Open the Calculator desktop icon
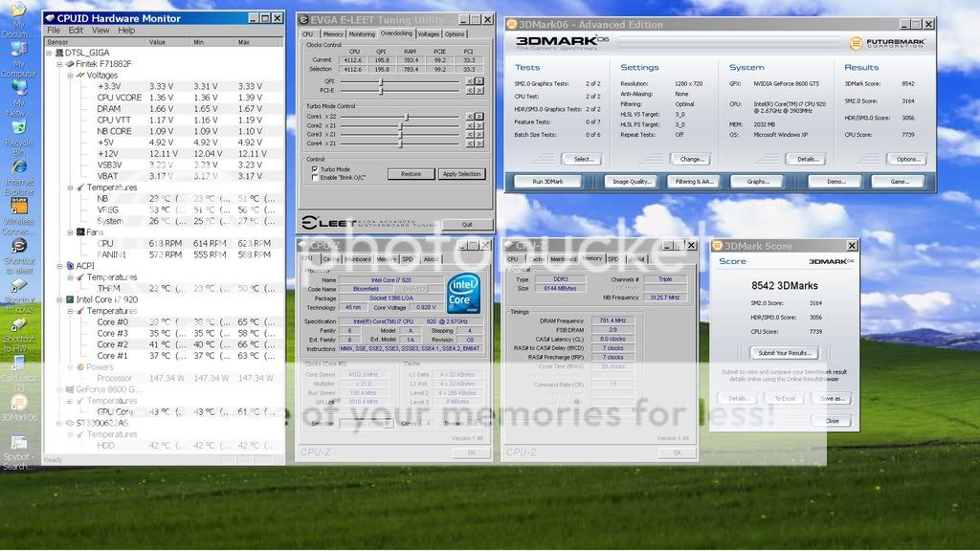This screenshot has width=980, height=551. pos(19,364)
